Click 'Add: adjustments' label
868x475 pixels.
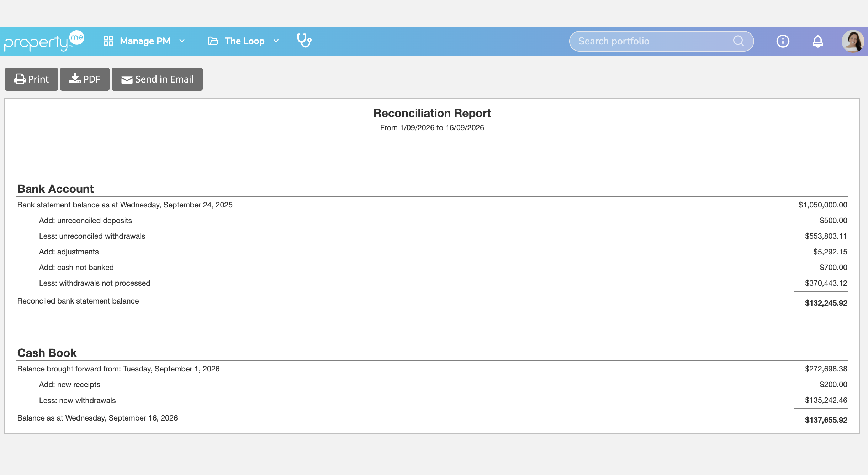point(69,252)
